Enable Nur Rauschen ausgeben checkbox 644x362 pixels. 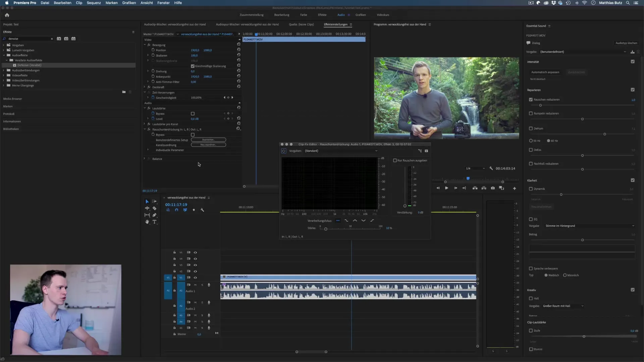395,161
